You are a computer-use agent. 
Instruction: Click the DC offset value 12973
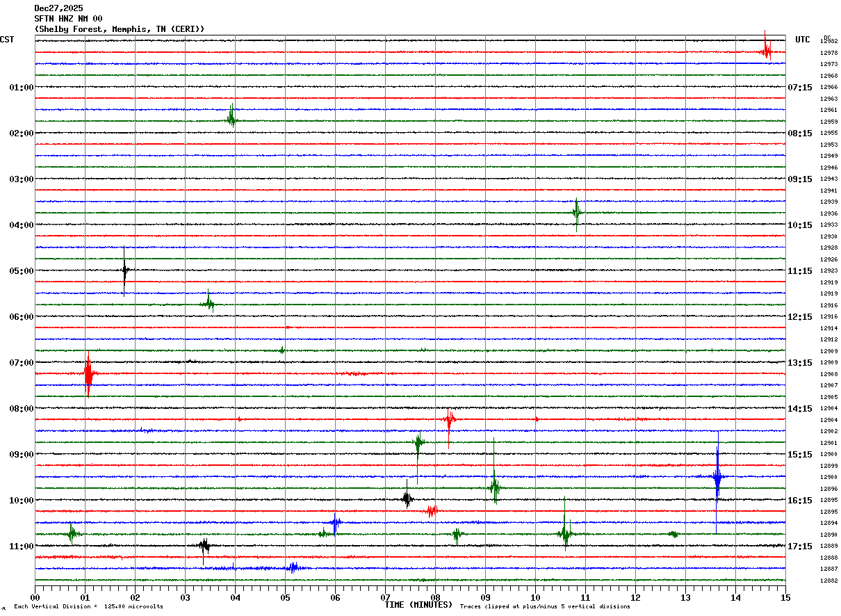click(828, 64)
